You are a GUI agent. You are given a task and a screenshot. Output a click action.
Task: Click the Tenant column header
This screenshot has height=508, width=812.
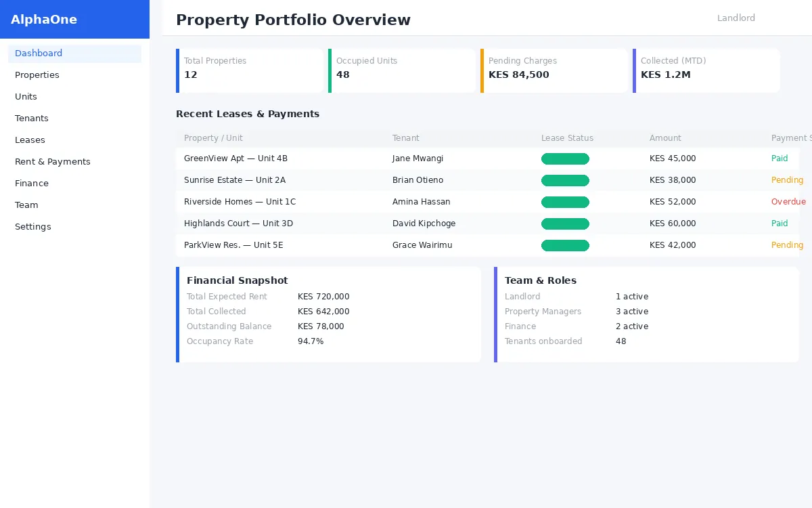pos(406,138)
